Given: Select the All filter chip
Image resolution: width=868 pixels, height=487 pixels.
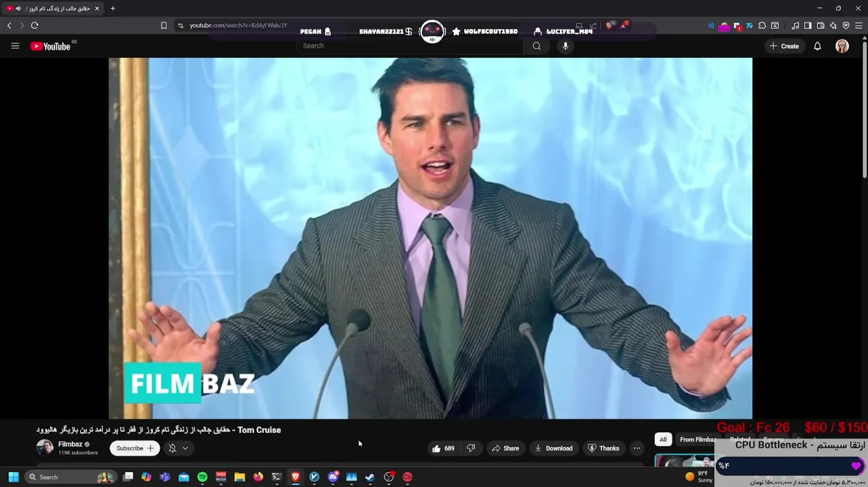Looking at the screenshot, I should 663,440.
